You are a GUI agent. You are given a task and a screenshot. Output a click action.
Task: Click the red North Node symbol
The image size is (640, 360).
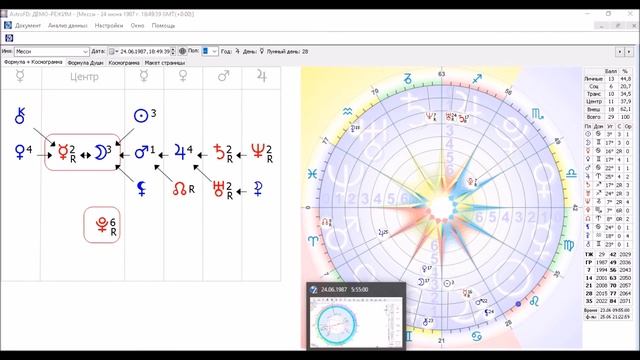180,189
